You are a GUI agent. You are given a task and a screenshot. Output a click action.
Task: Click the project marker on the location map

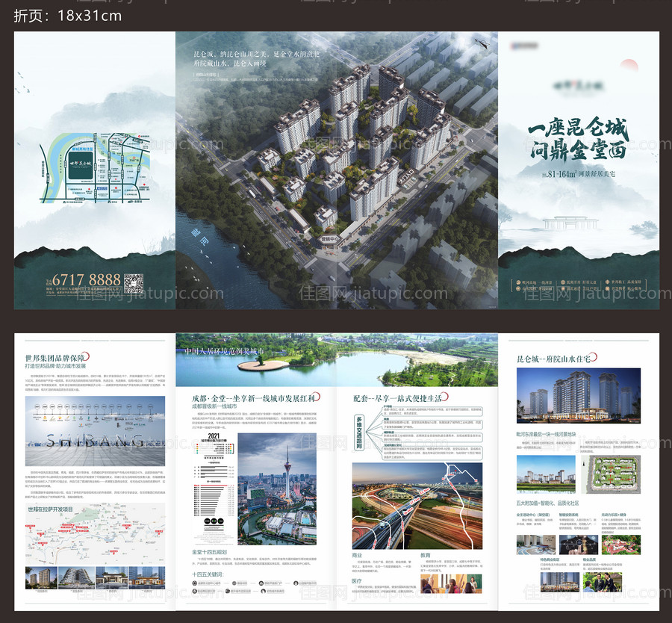[x=81, y=165]
